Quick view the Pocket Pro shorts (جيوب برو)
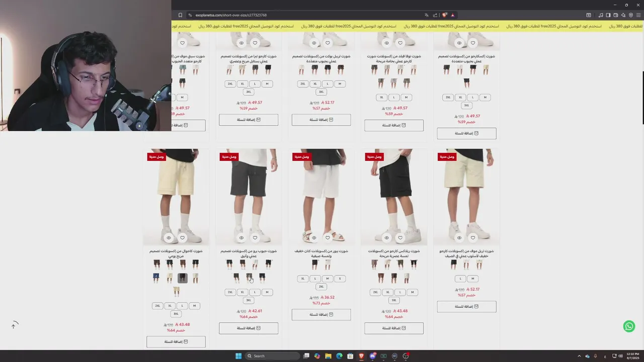 coord(241,238)
